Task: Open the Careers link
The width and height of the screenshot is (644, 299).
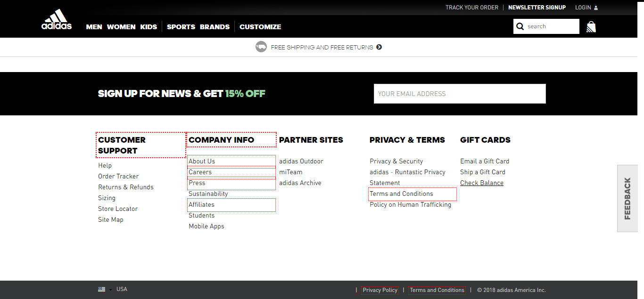Action: tap(200, 172)
